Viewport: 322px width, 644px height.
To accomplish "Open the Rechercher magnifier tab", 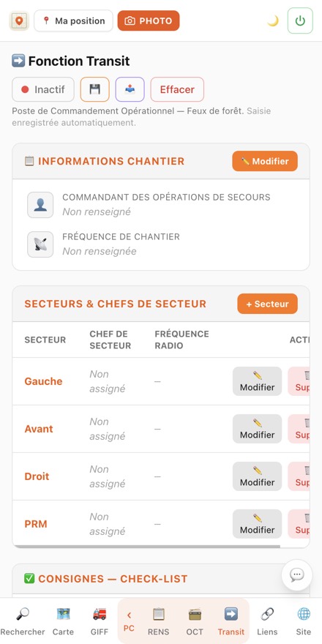I will pos(23,621).
